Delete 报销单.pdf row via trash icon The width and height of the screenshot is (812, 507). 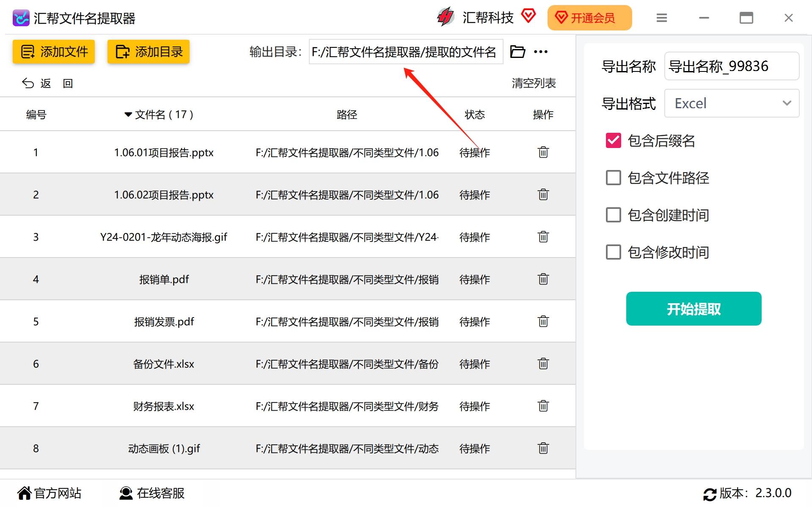tap(543, 279)
